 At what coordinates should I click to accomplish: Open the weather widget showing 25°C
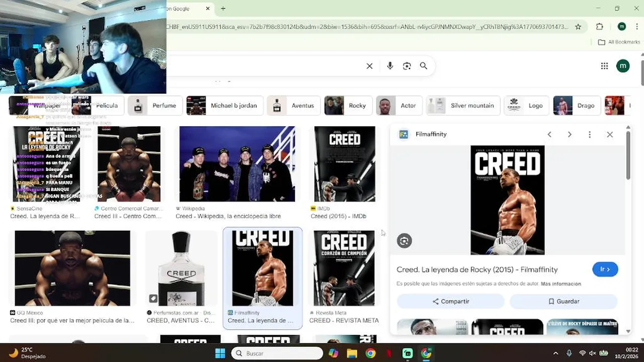pyautogui.click(x=28, y=353)
